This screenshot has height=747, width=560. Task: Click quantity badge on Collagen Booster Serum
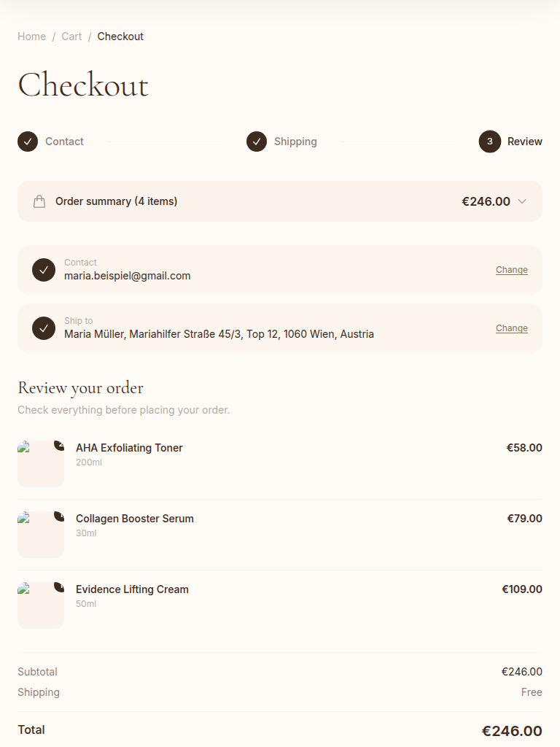point(60,516)
